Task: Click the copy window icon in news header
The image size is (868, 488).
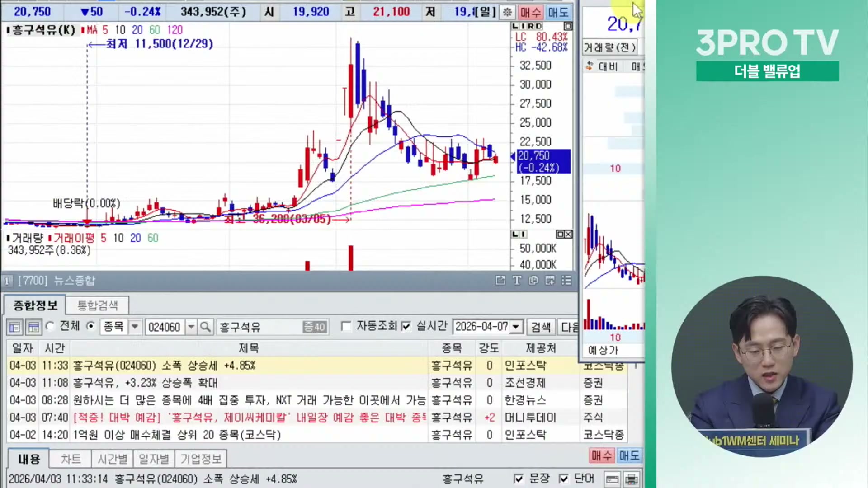Action: click(533, 281)
